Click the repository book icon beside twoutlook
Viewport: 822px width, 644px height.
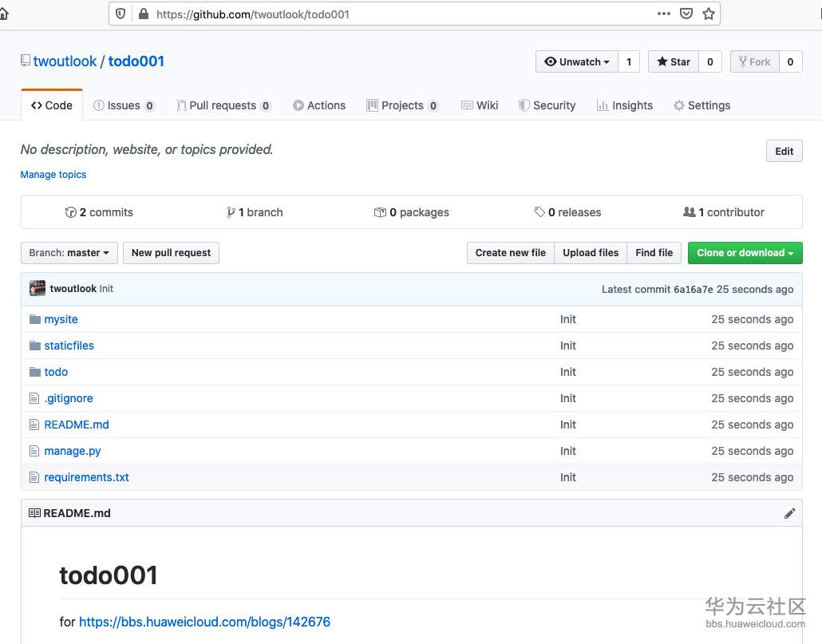coord(26,61)
